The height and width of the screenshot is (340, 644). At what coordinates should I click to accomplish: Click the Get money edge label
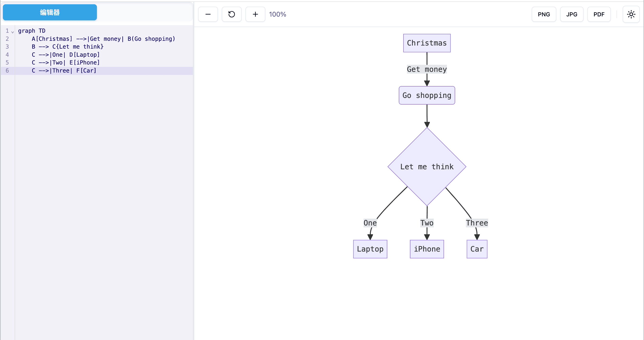tap(427, 69)
